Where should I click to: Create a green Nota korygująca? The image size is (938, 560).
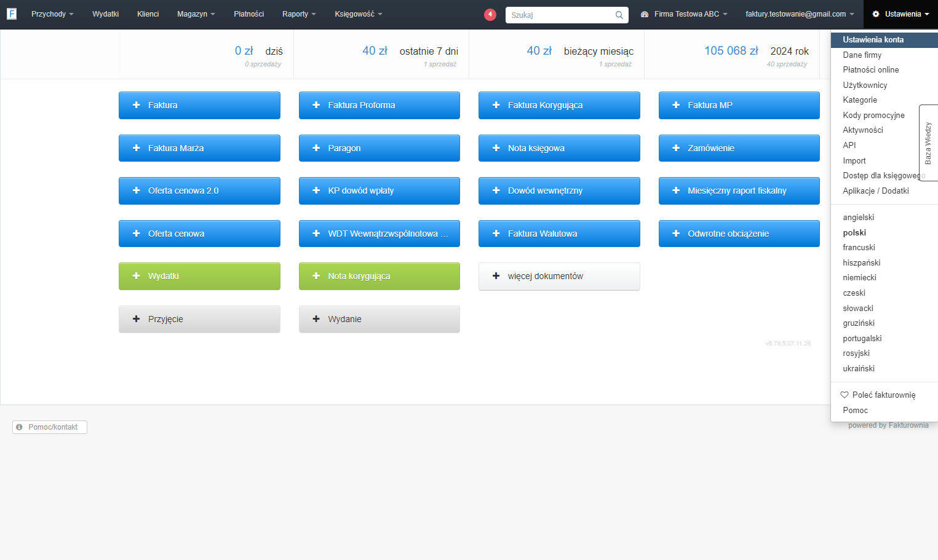[x=380, y=276]
